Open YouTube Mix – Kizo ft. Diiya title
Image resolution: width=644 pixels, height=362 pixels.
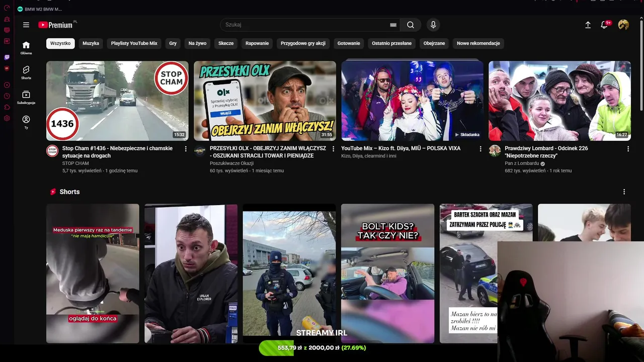click(401, 148)
